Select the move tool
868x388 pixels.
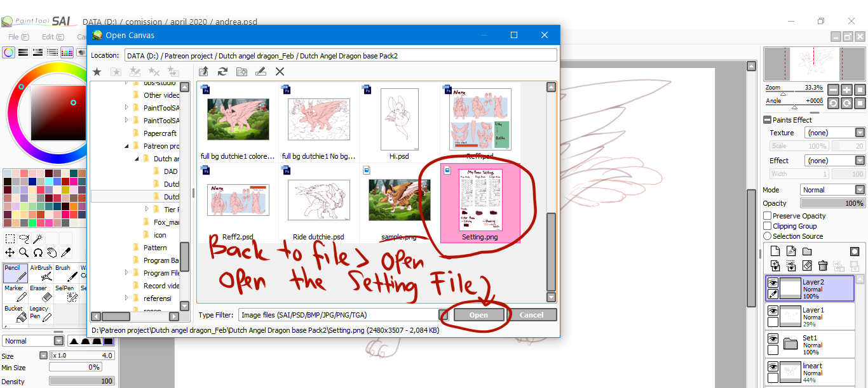(x=10, y=253)
